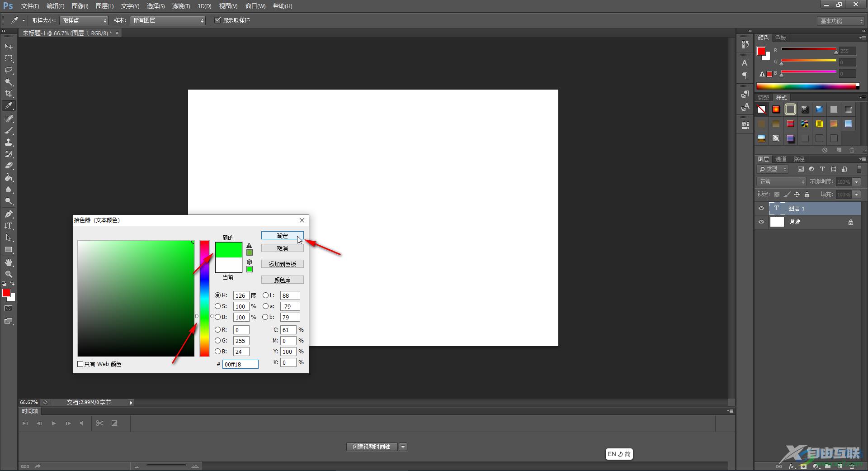Click the hue spectrum strip in picker
The width and height of the screenshot is (868, 471).
[205, 299]
